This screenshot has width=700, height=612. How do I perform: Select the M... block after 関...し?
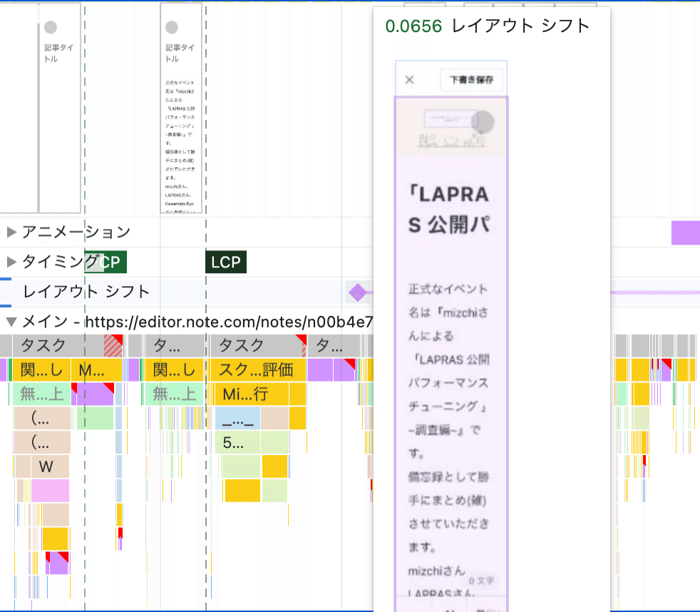pyautogui.click(x=96, y=370)
